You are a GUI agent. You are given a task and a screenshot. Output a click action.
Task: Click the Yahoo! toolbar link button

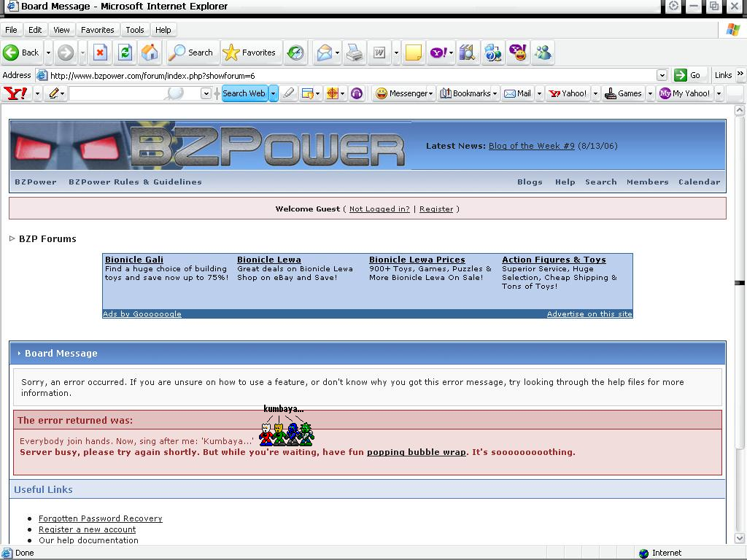click(x=568, y=93)
